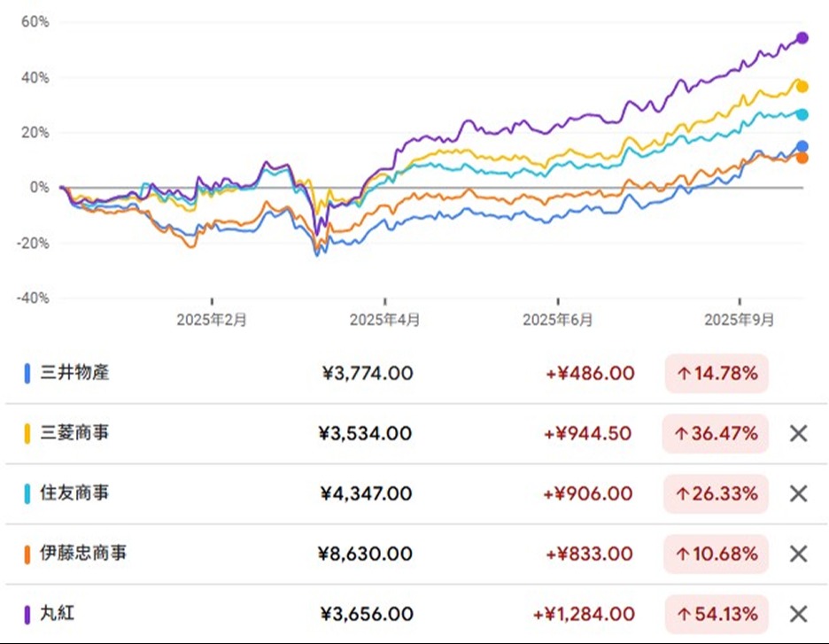The image size is (829, 644).
Task: Click the purple 丸紅 chart endpoint dot
Action: pyautogui.click(x=802, y=38)
